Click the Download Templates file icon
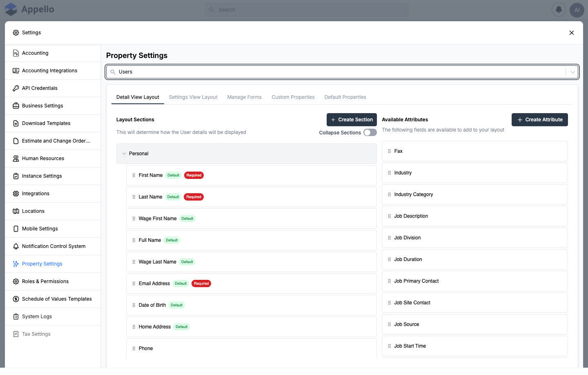The height and width of the screenshot is (375, 588). (x=16, y=123)
